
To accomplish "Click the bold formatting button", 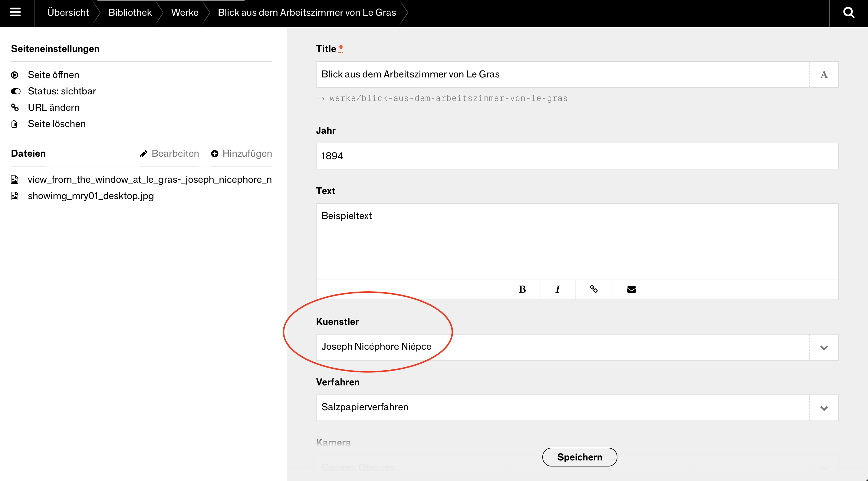I will (x=522, y=289).
